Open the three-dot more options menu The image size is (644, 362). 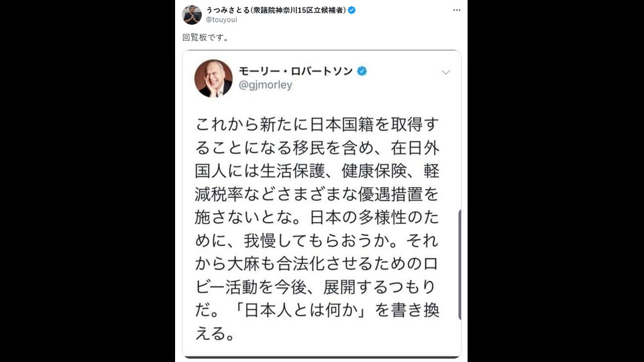pos(457,10)
